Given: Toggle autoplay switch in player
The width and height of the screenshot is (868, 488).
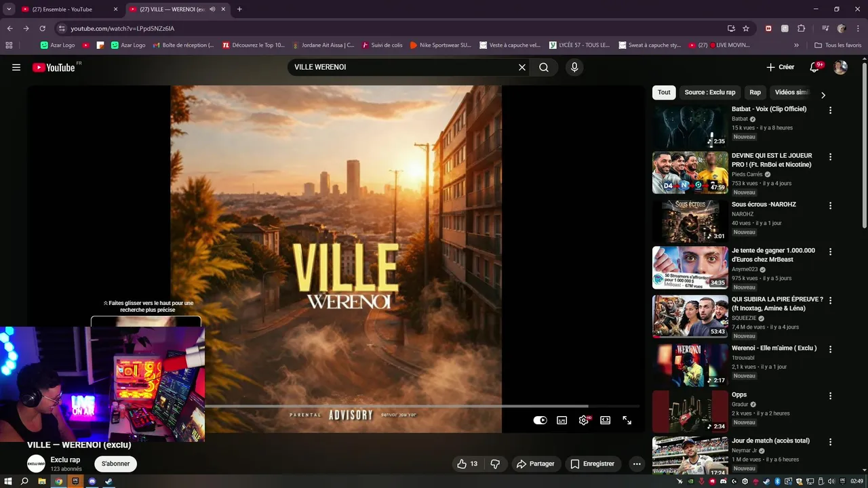Looking at the screenshot, I should tap(540, 420).
